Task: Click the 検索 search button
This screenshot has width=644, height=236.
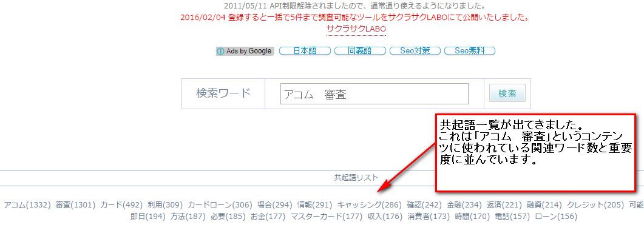Action: tap(507, 93)
